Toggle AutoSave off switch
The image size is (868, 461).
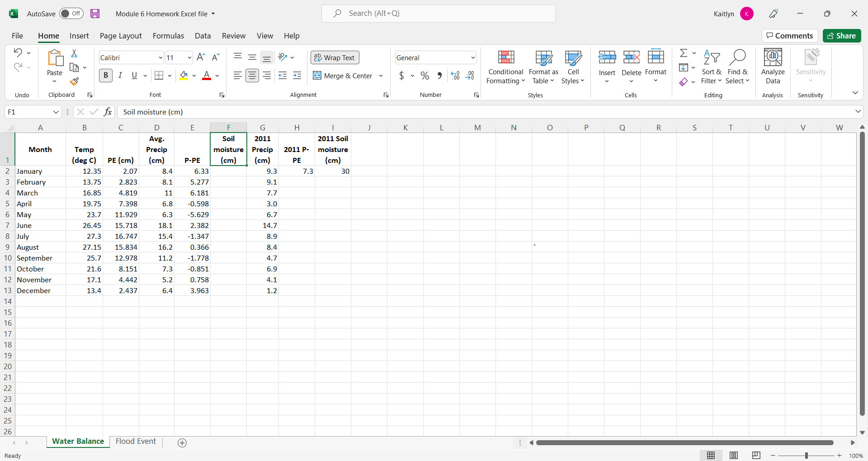click(x=71, y=14)
